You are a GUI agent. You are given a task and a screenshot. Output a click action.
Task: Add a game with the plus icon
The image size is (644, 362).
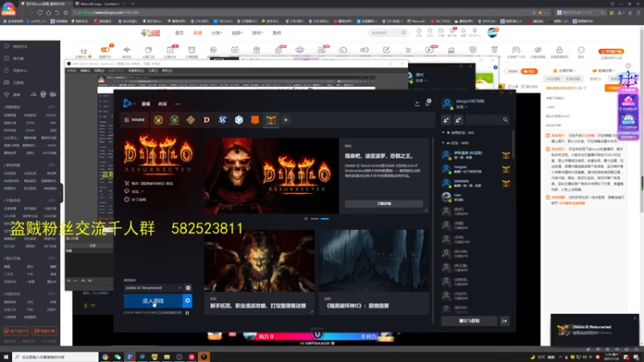pyautogui.click(x=286, y=120)
